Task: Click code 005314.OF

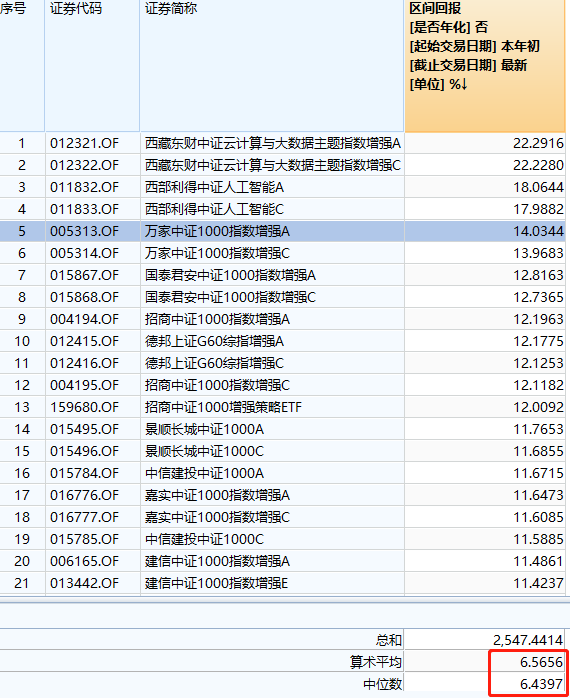Action: pyautogui.click(x=84, y=253)
